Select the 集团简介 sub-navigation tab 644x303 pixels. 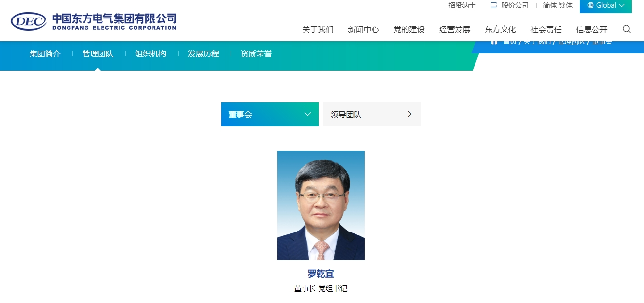tap(45, 53)
